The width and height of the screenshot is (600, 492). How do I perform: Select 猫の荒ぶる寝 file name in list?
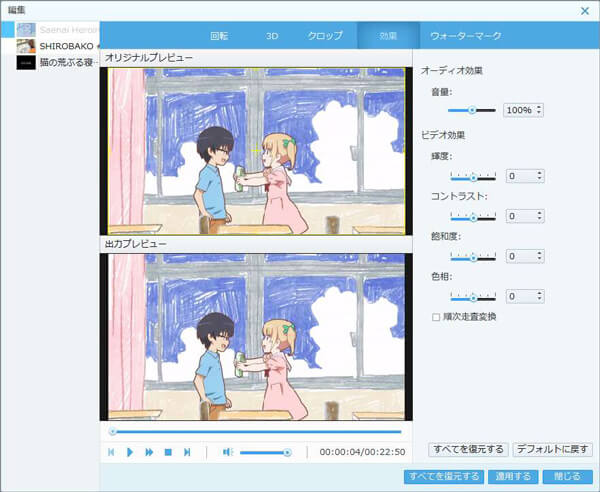(x=67, y=62)
